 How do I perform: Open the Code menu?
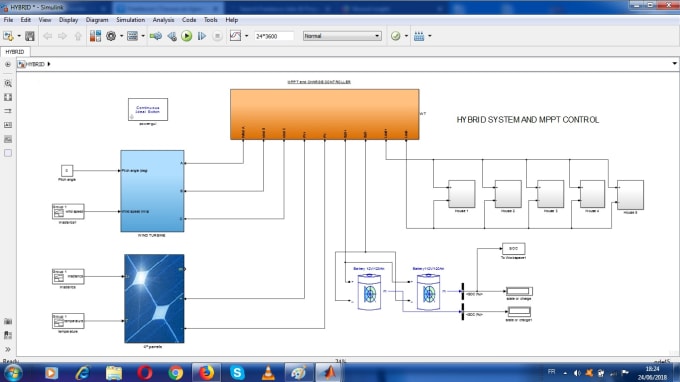[189, 20]
